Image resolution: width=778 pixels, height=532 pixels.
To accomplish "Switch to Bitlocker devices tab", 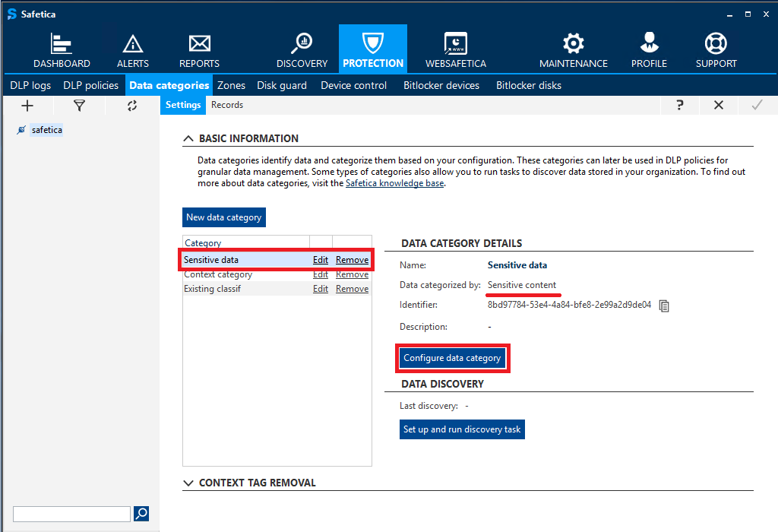I will (x=441, y=85).
